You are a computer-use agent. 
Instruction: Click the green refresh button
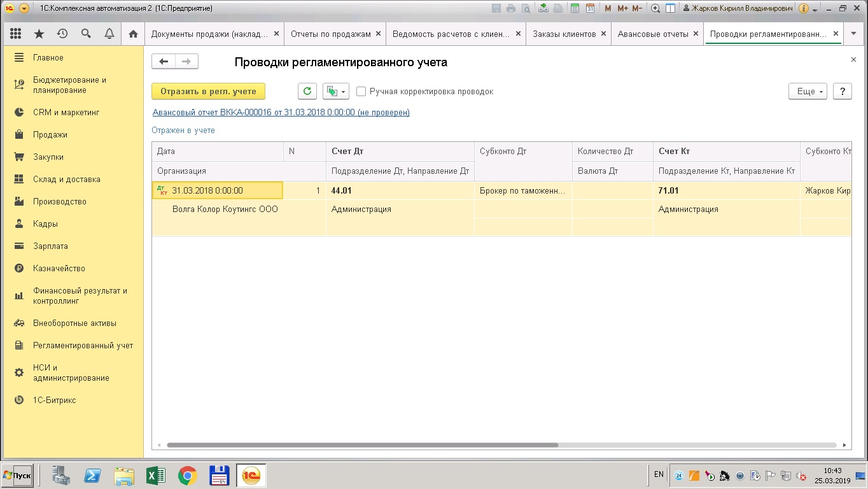(x=307, y=91)
